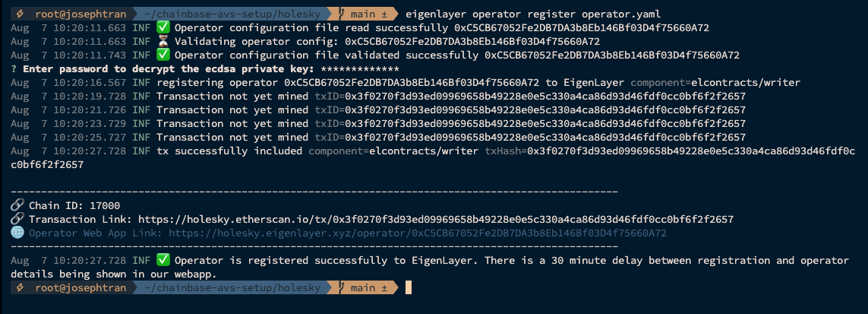Screen dimensions: 868x314
Task: Click the blinking cursor block at the bottom prompt
Action: 409,287
